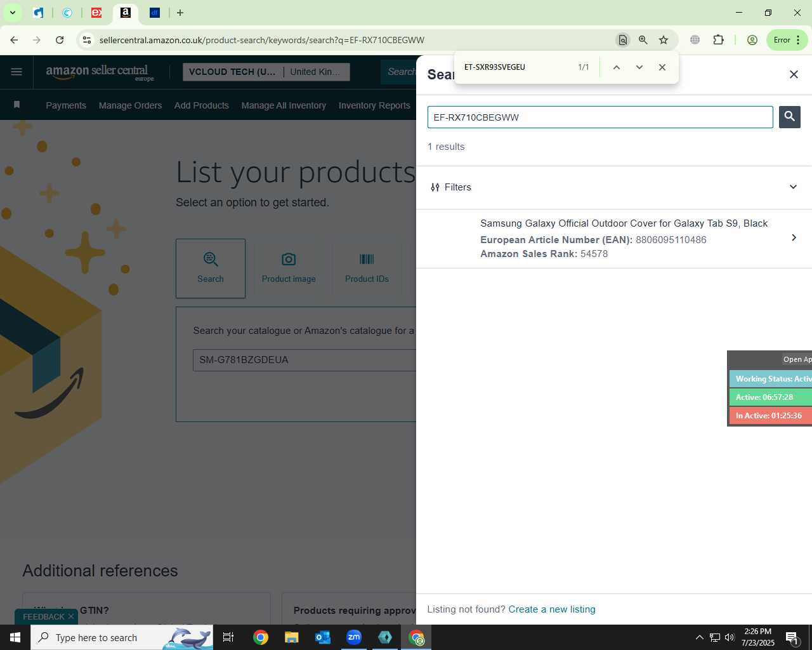This screenshot has width=812, height=650.
Task: Open Zoom from the taskbar
Action: [354, 637]
